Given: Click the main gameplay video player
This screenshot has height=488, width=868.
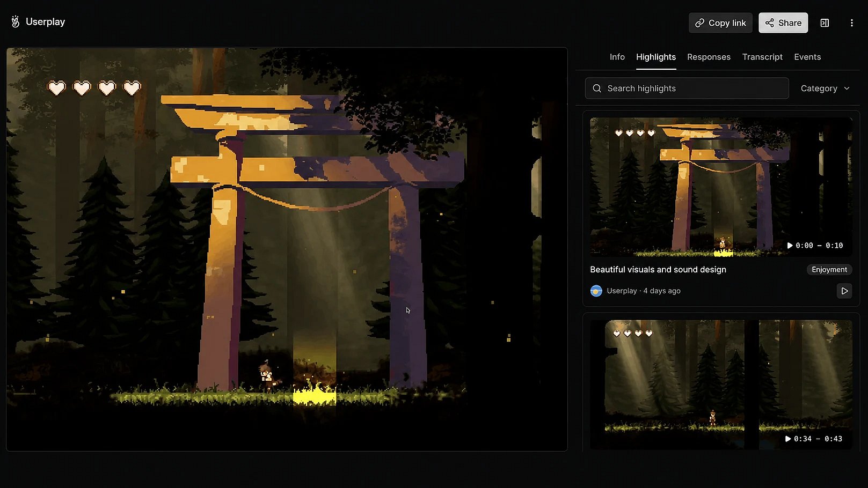Looking at the screenshot, I should [287, 249].
